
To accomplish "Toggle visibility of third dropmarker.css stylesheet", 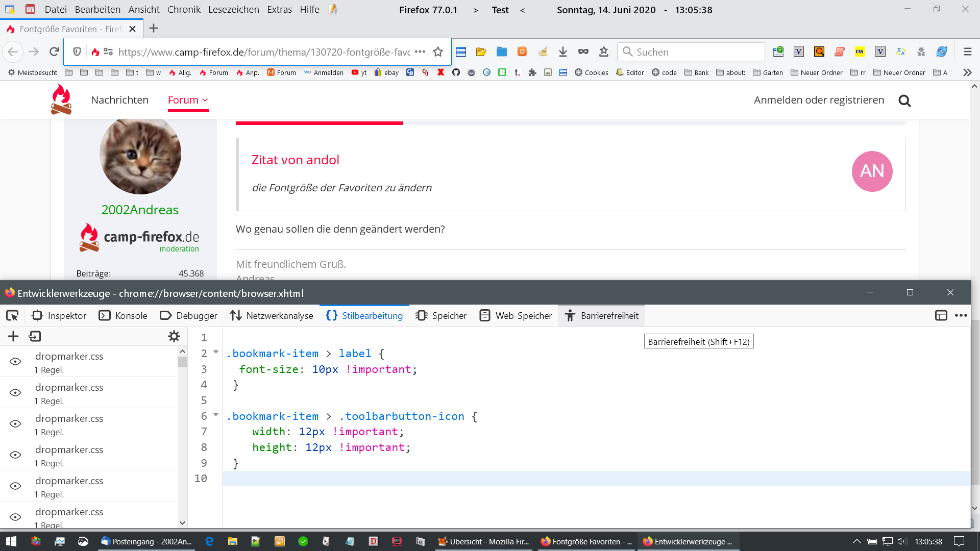I will point(15,424).
